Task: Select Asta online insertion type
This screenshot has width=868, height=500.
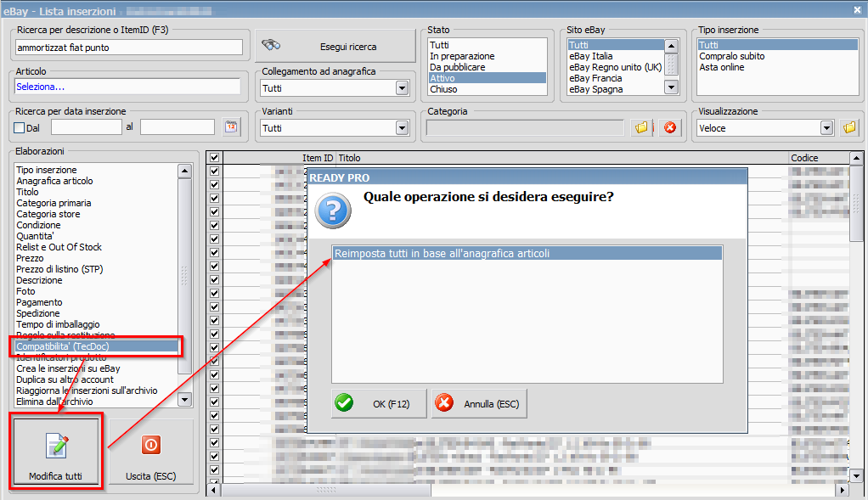Action: pyautogui.click(x=778, y=67)
